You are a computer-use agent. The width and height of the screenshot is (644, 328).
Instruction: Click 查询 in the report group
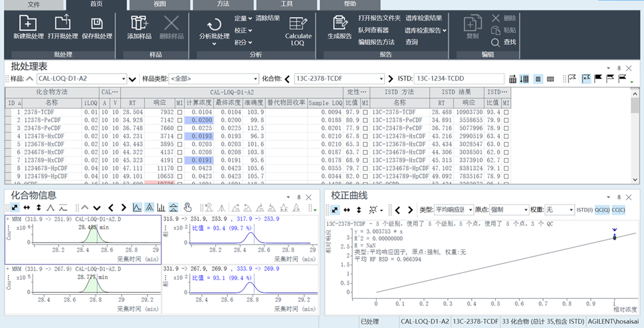coord(412,42)
